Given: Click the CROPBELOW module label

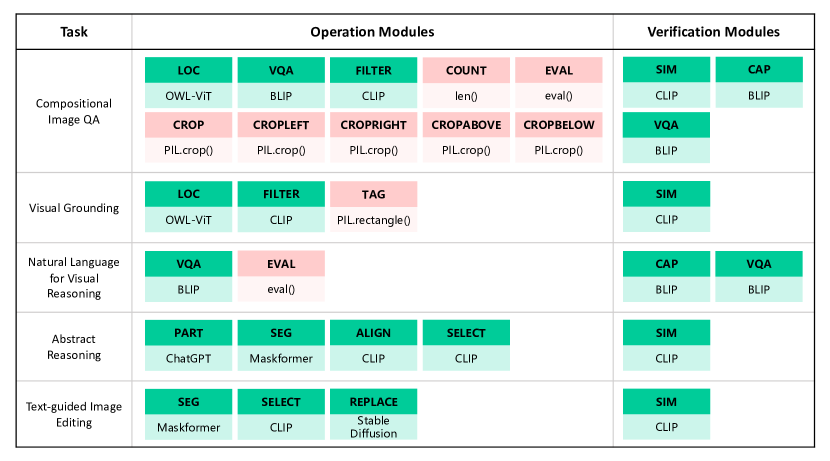Looking at the screenshot, I should pos(559,125).
